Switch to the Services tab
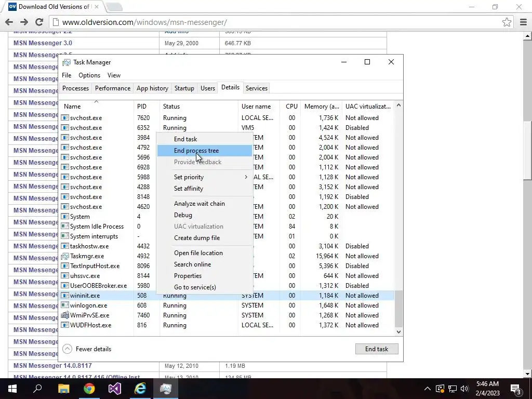532x399 pixels. pos(257,88)
